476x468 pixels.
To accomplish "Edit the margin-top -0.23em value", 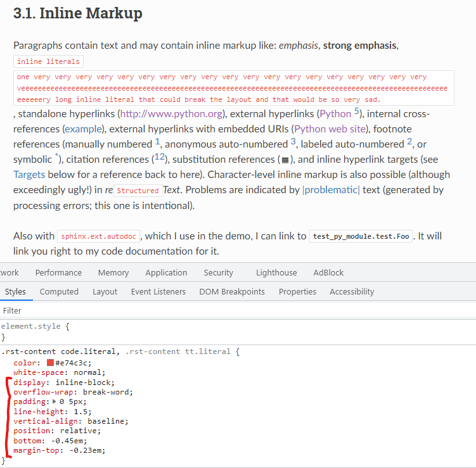I will tap(86, 450).
